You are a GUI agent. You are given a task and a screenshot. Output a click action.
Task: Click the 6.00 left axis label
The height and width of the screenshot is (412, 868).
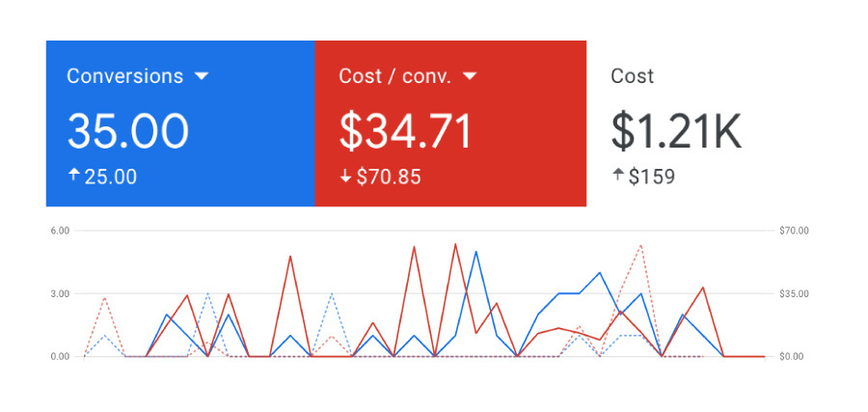click(59, 231)
